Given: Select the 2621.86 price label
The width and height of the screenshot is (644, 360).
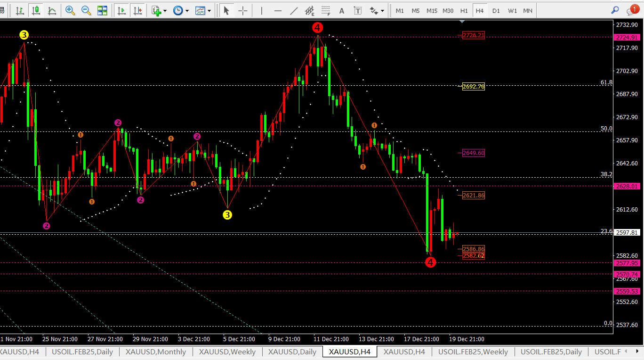Looking at the screenshot, I should [473, 195].
